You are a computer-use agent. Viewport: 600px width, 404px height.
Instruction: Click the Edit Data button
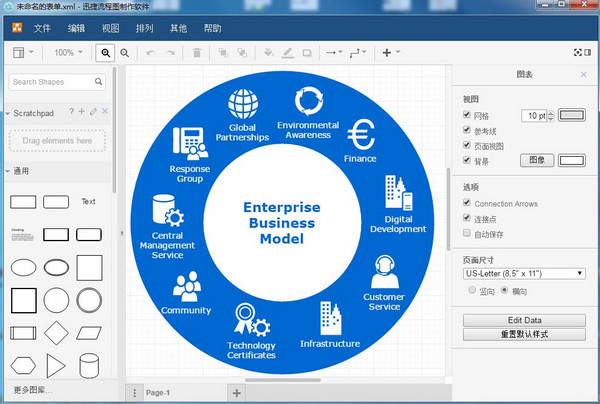click(x=524, y=319)
